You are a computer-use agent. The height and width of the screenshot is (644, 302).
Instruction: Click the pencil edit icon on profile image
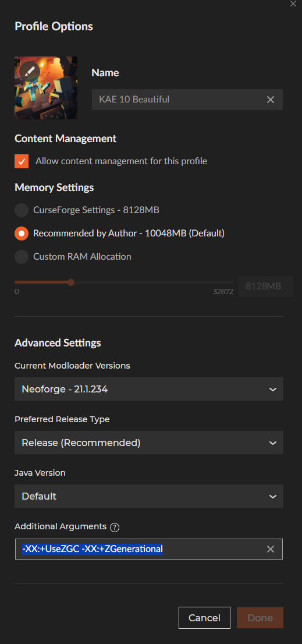tap(29, 71)
